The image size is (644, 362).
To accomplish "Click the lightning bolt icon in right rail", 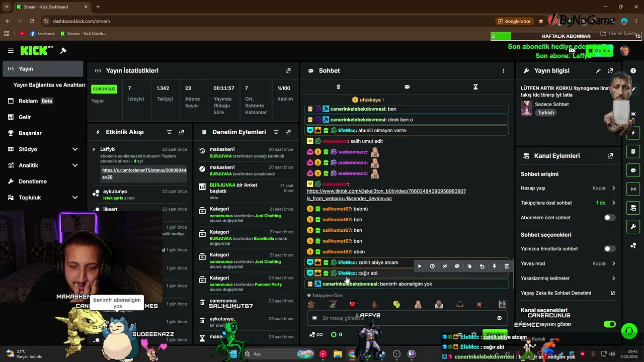I will pos(633,133).
